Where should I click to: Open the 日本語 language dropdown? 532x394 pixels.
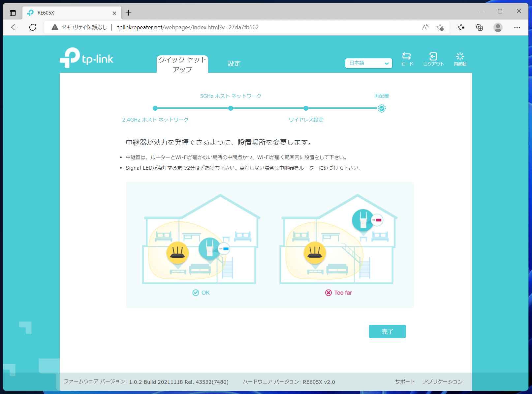[368, 63]
